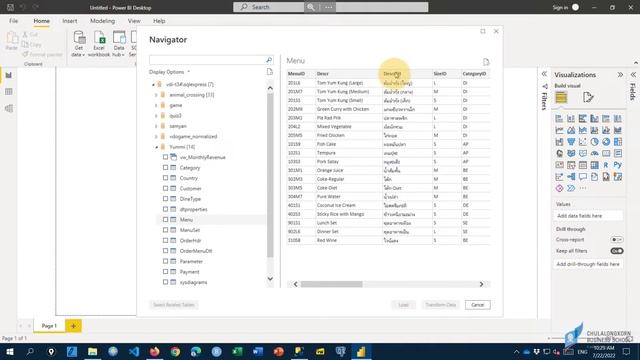
Task: Click the Add drill-through fields here well
Action: pyautogui.click(x=588, y=264)
